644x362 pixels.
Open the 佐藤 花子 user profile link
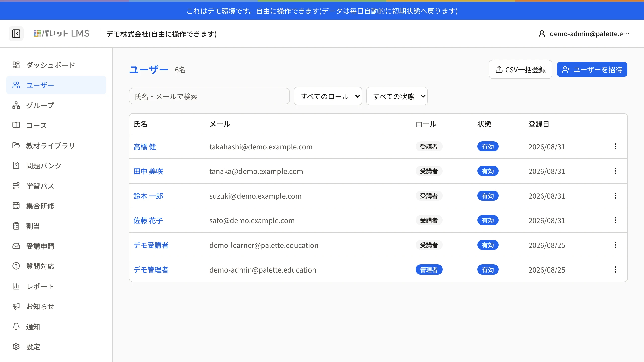coord(148,220)
